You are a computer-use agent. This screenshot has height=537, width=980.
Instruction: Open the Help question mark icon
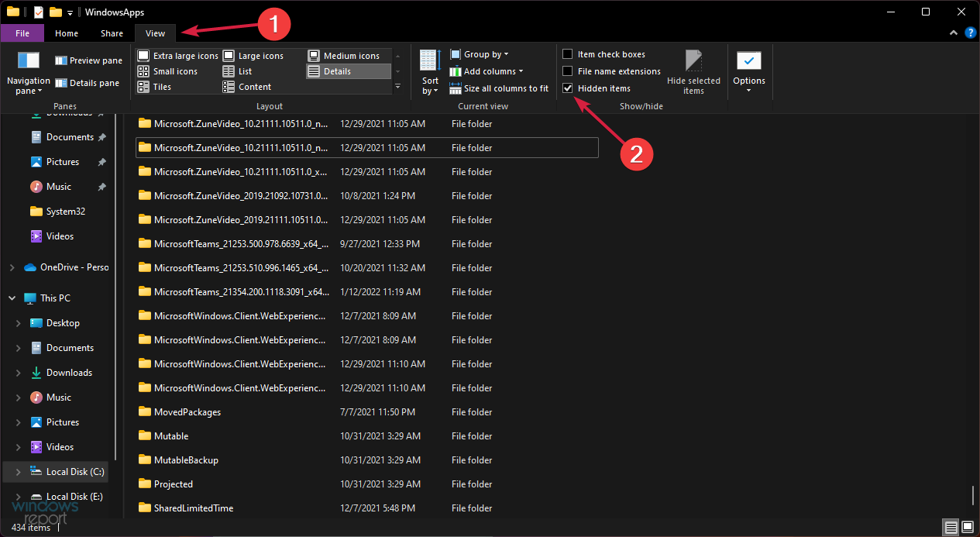(970, 33)
